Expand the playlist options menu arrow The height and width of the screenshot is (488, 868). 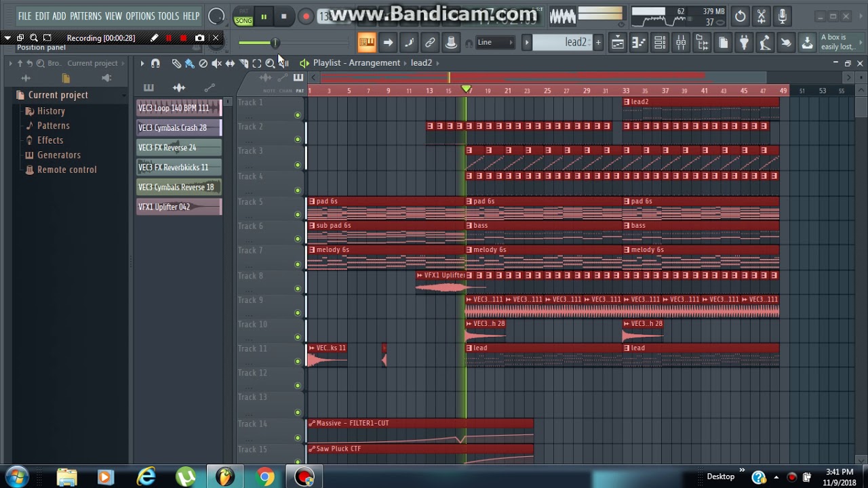[142, 63]
